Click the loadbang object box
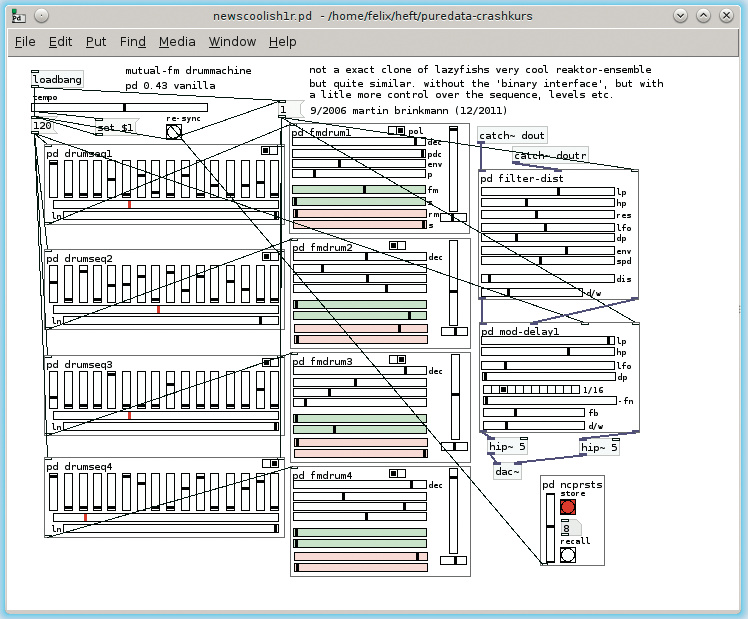The height and width of the screenshot is (619, 748). 57,80
